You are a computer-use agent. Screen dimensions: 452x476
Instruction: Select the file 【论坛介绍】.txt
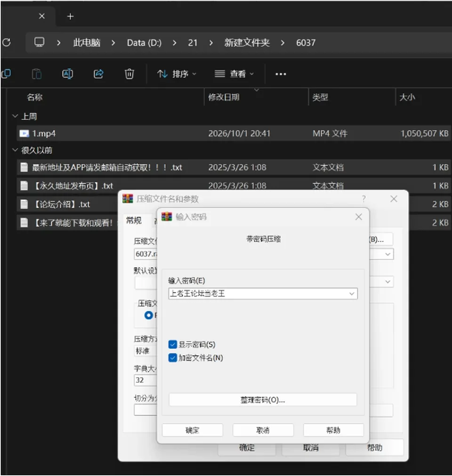point(62,205)
